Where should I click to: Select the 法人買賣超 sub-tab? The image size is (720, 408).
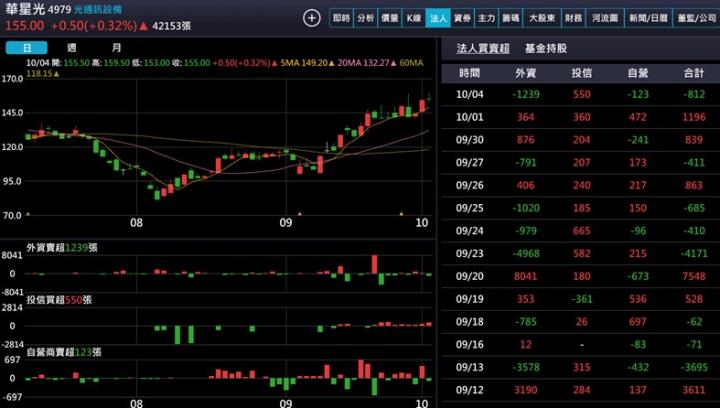[483, 48]
